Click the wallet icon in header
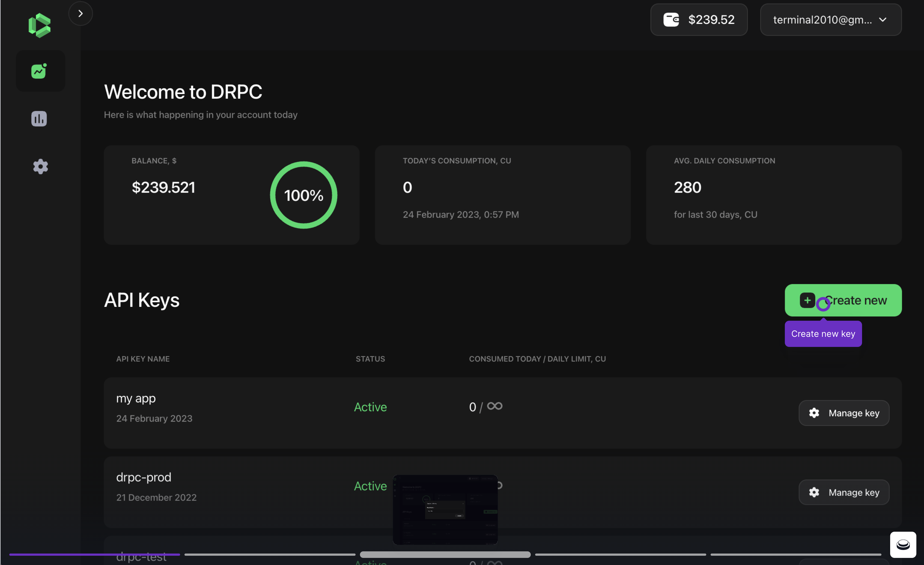Image resolution: width=924 pixels, height=565 pixels. click(x=671, y=19)
